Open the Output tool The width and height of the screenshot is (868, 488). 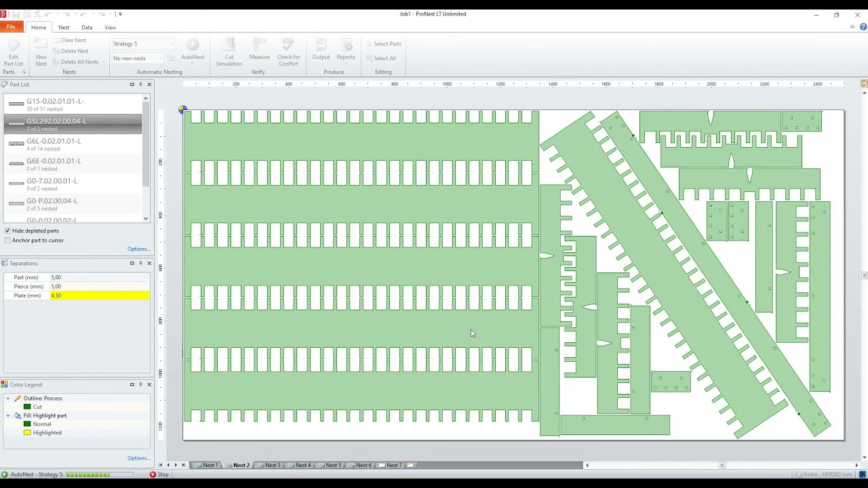(321, 49)
